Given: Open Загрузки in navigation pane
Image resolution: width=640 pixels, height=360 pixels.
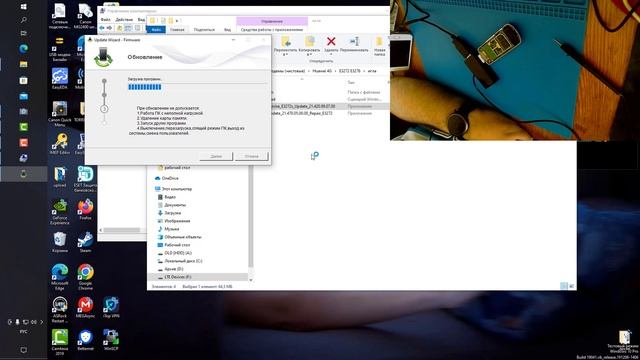Looking at the screenshot, I should pos(169,213).
